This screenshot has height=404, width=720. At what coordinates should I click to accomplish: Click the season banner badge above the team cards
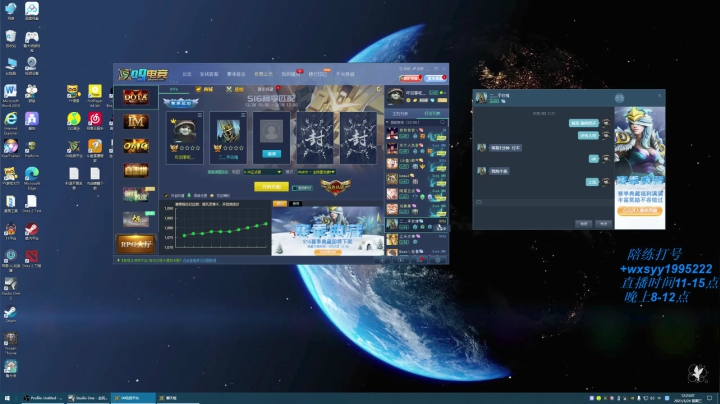pos(181,103)
